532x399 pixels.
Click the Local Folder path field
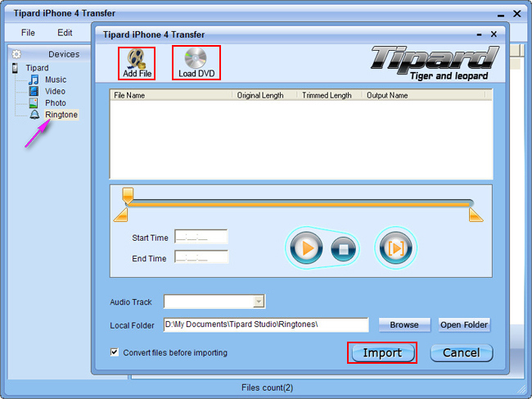[x=266, y=325]
